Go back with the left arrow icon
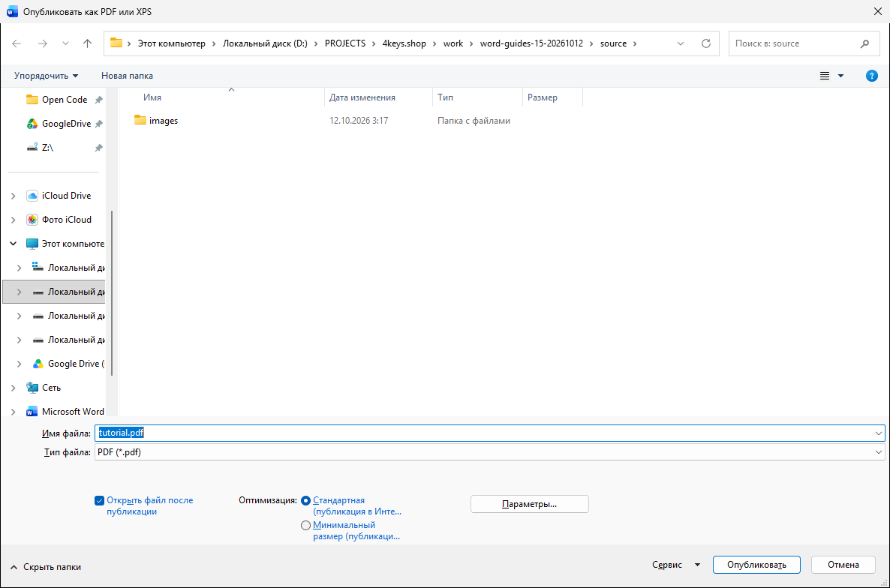890x588 pixels. (x=17, y=43)
